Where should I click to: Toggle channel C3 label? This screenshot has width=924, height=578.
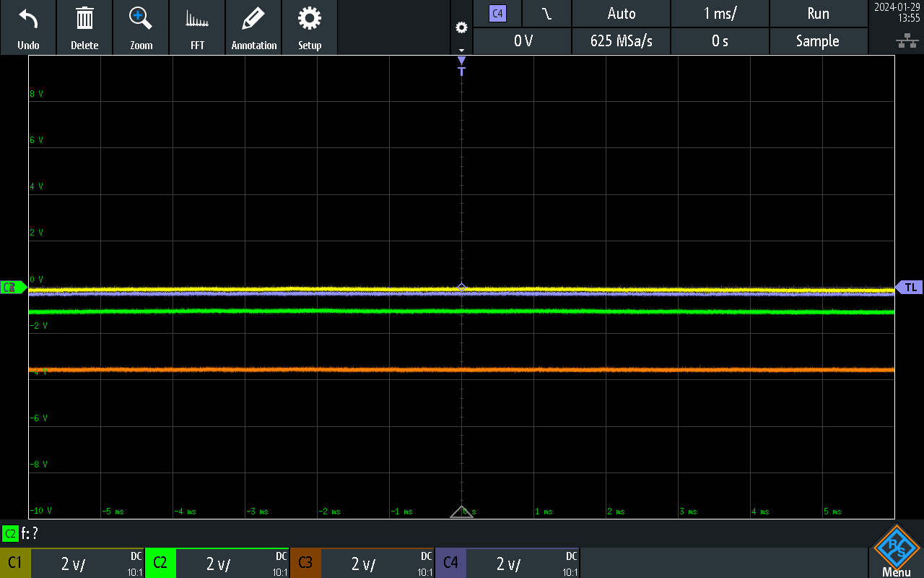point(305,563)
